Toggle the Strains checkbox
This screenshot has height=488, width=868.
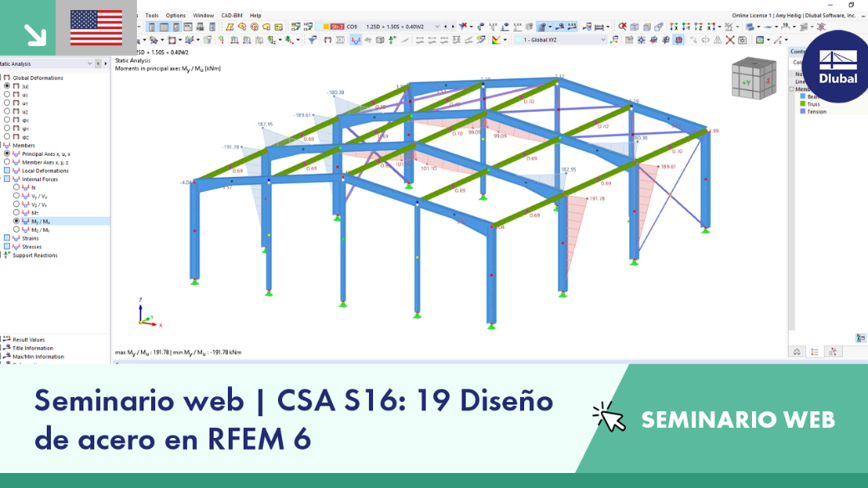coord(7,239)
